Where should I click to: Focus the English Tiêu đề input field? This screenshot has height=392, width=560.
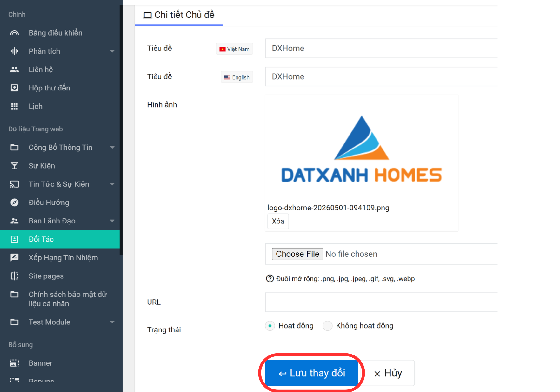(381, 76)
